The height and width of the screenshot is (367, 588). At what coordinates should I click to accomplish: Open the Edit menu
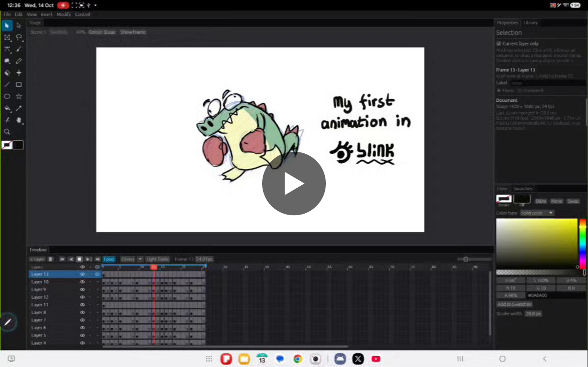tap(19, 14)
